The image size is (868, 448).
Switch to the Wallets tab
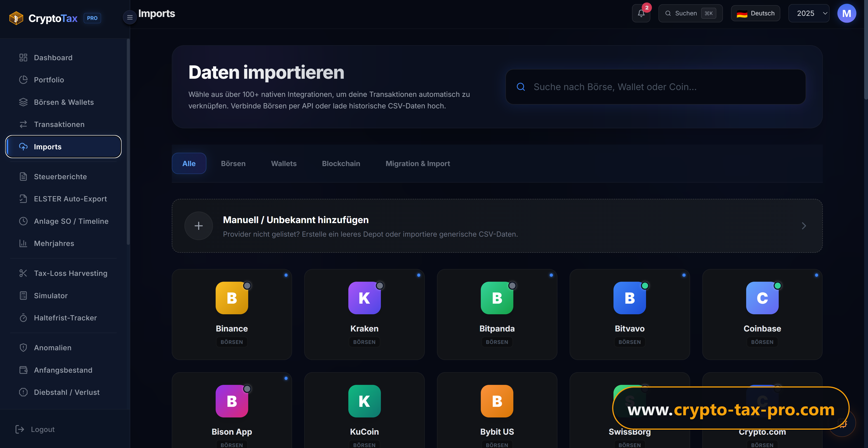[x=284, y=164]
